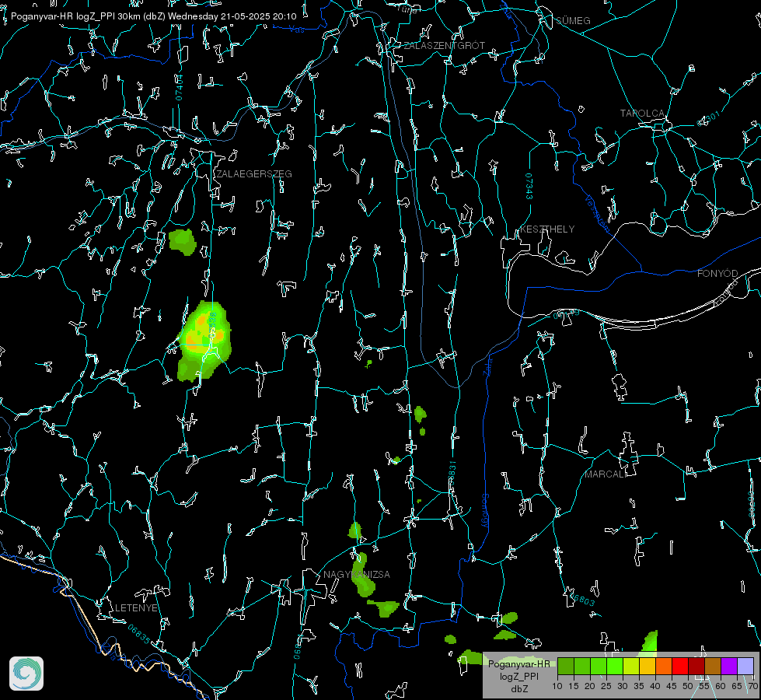Click the logZ_PPI legend label
The height and width of the screenshot is (700, 761).
pyautogui.click(x=518, y=677)
